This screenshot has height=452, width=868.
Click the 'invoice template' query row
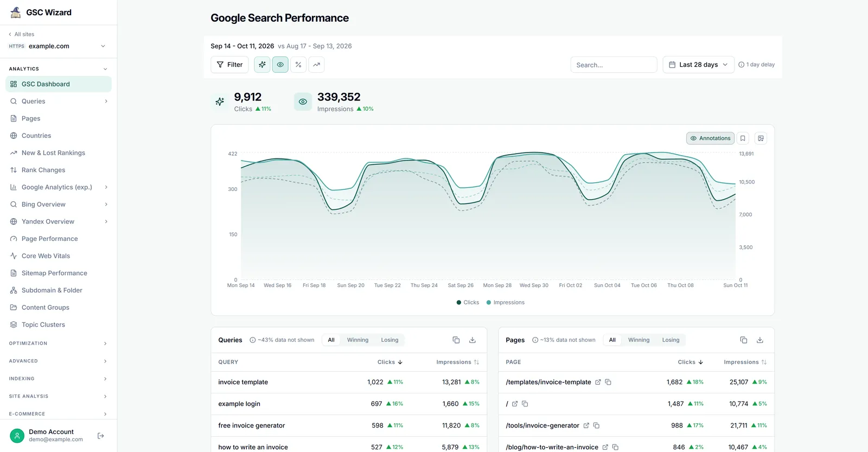(349, 383)
